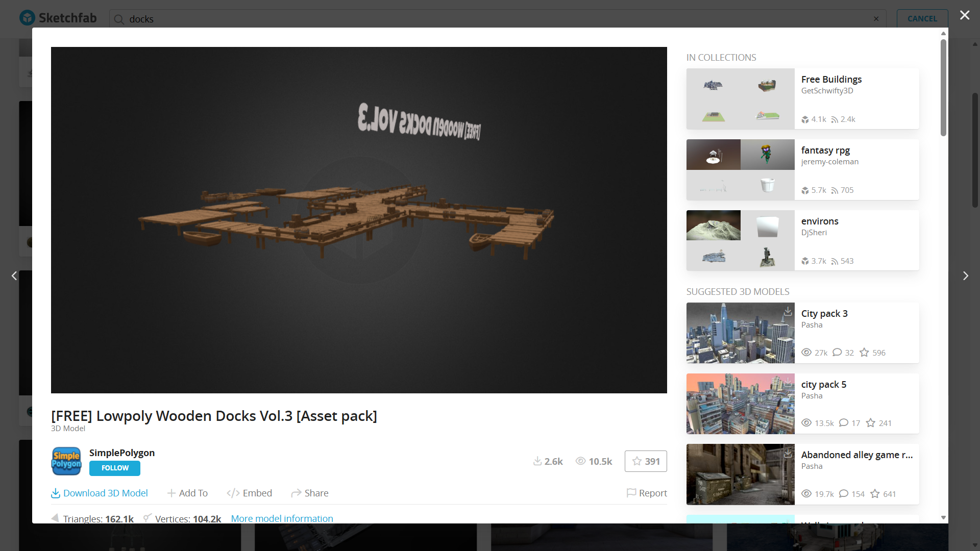Click fantasy rpg models count 5.7k
Viewport: 980px width, 551px height.
coord(814,190)
